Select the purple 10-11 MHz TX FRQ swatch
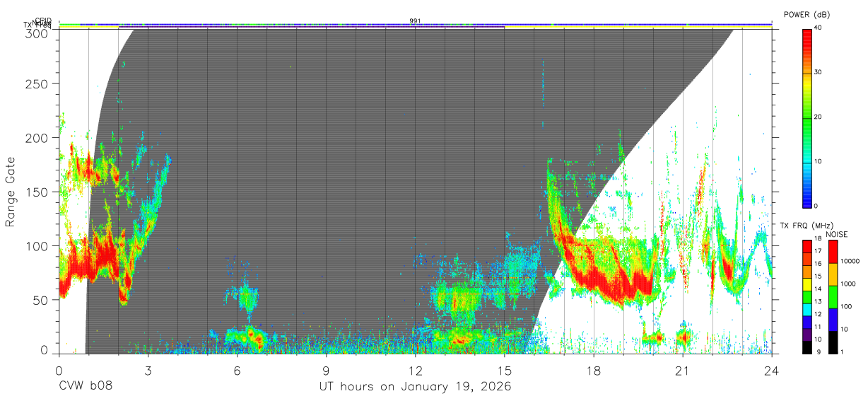The width and height of the screenshot is (868, 401). (x=808, y=333)
